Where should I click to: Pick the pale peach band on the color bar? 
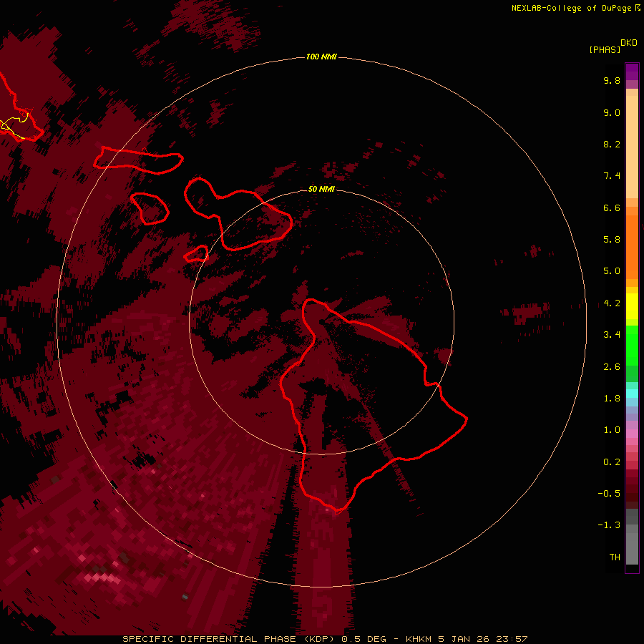pos(632,148)
